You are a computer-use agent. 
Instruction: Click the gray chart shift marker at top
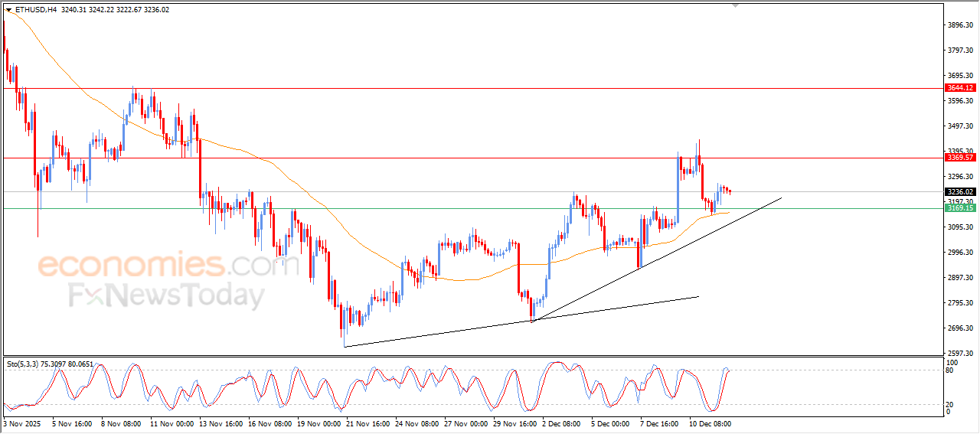[x=736, y=6]
